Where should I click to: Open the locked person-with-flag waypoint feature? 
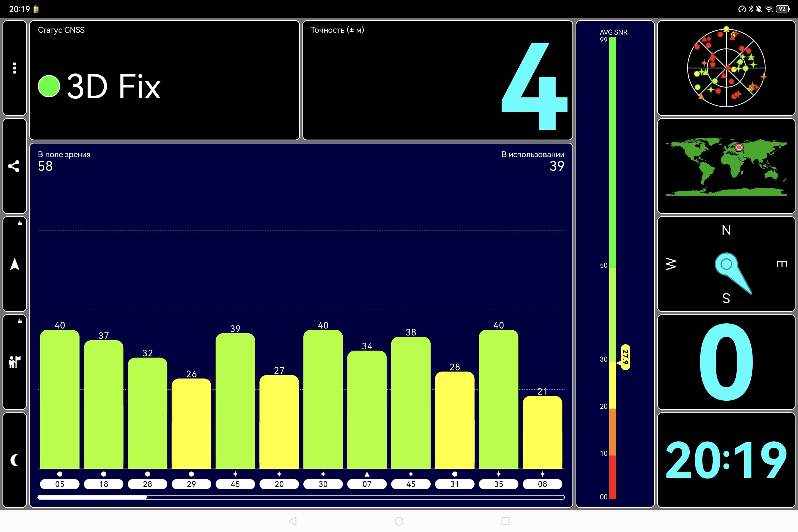coord(14,362)
